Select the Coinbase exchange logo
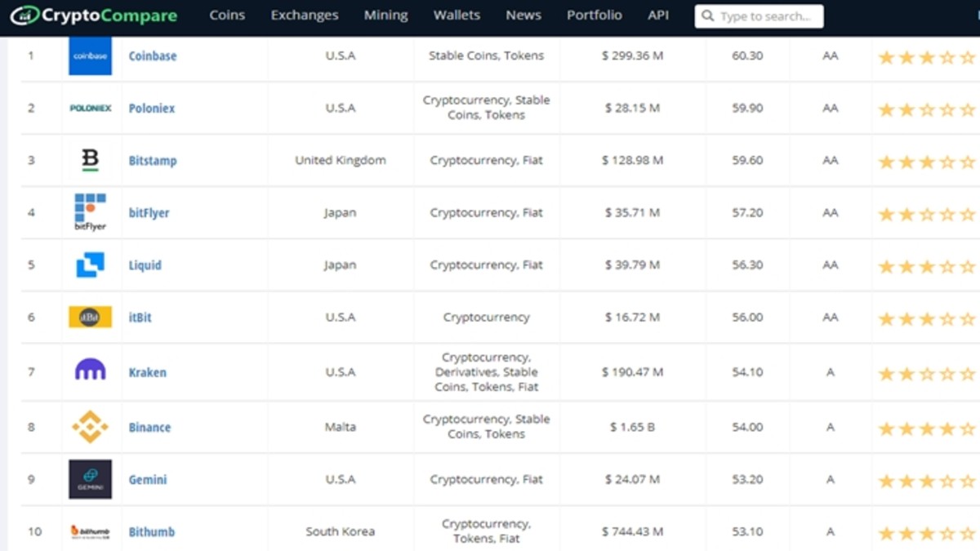The width and height of the screenshot is (980, 551). [x=90, y=56]
